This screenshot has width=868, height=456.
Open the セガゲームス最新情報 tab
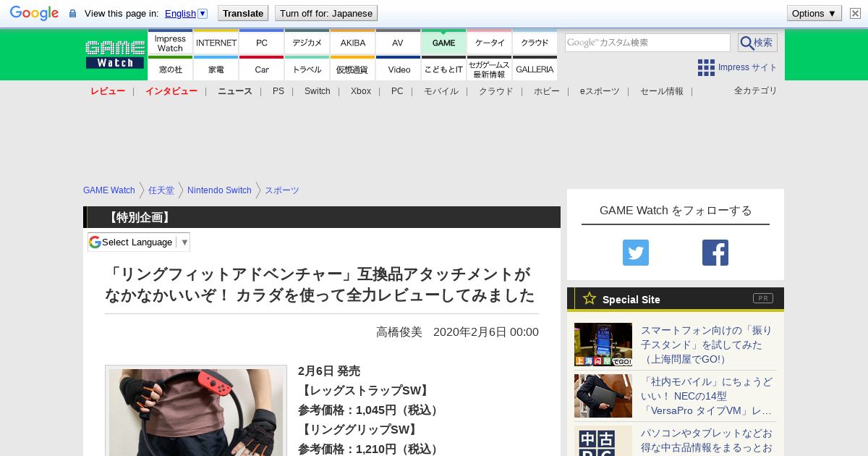click(x=490, y=68)
